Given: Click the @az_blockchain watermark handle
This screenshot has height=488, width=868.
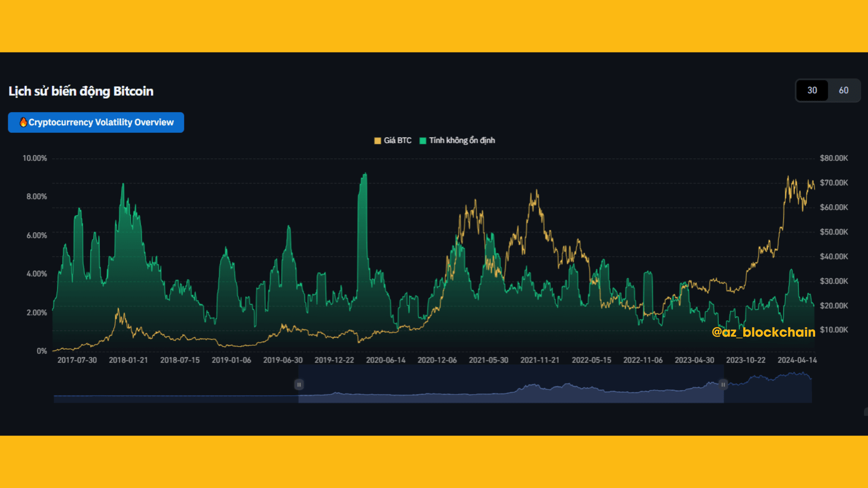Looking at the screenshot, I should point(763,332).
